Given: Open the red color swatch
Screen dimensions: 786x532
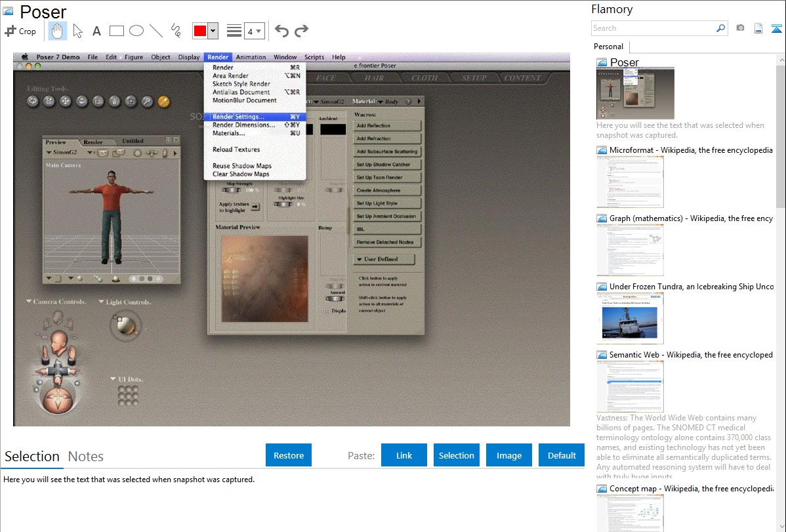Looking at the screenshot, I should coord(200,31).
